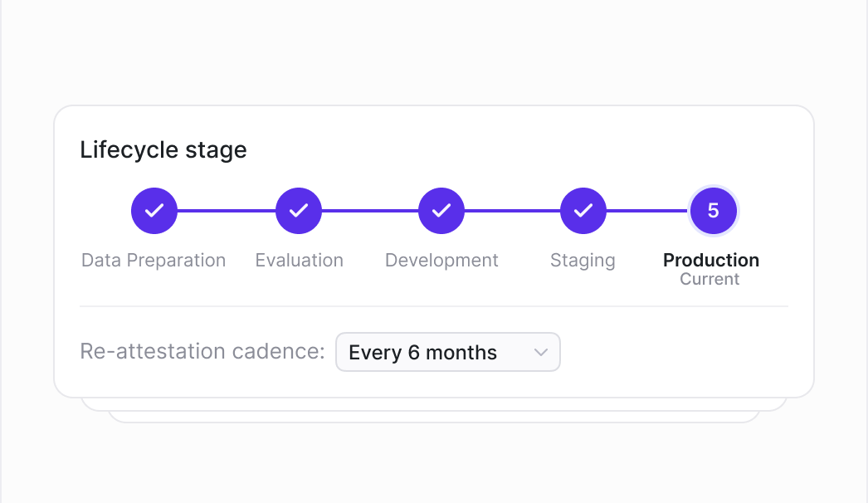Image resolution: width=868 pixels, height=503 pixels.
Task: Click the Data Preparation checkmark circle
Action: pyautogui.click(x=154, y=211)
